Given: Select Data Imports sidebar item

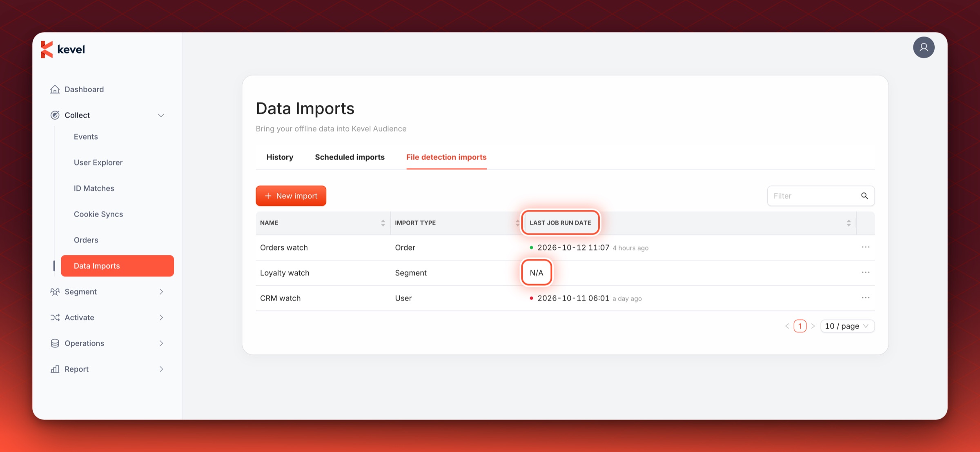Looking at the screenshot, I should pos(117,266).
